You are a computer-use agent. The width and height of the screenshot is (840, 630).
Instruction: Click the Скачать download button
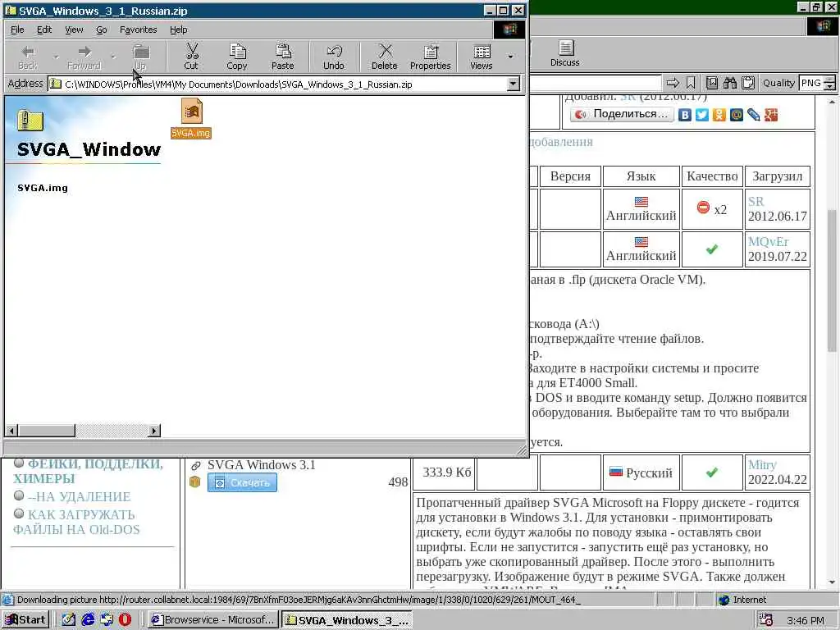[242, 482]
